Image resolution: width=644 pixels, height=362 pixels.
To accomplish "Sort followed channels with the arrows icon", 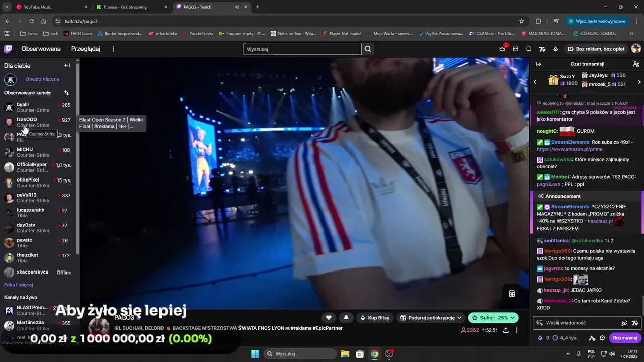I will (67, 93).
